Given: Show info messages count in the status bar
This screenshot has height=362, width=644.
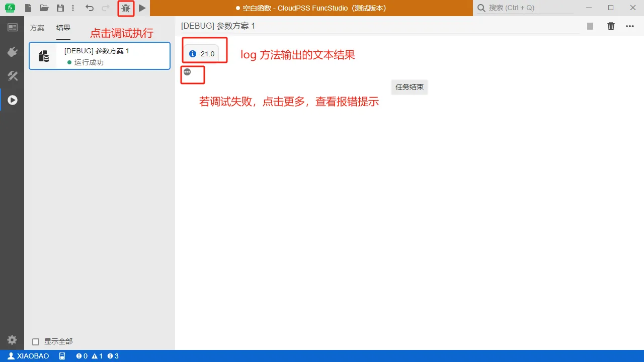Looking at the screenshot, I should point(113,356).
